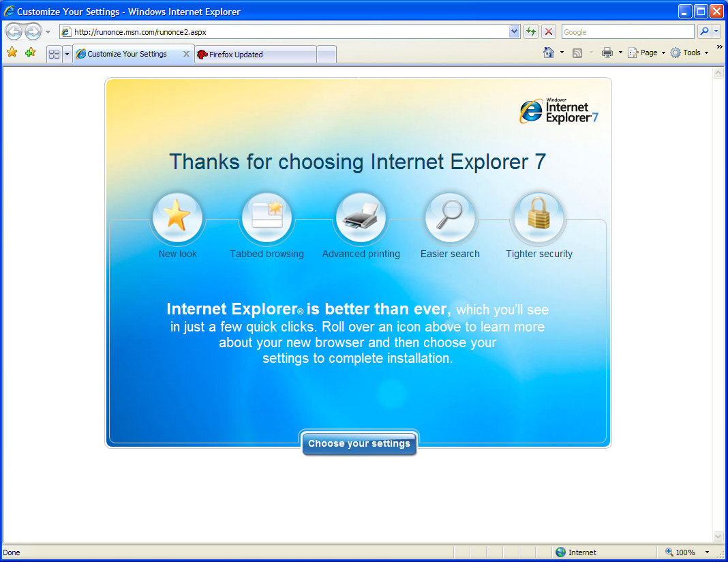
Task: Expand the Print options dropdown arrow
Action: [x=620, y=53]
